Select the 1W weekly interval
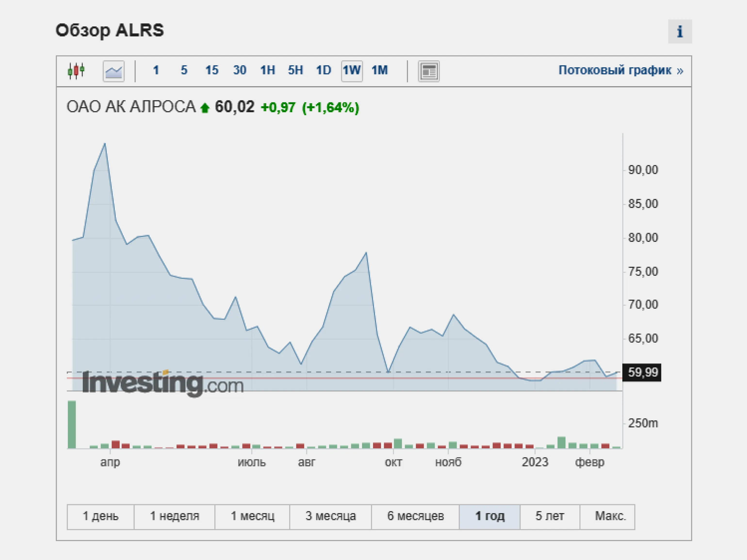 coord(352,71)
